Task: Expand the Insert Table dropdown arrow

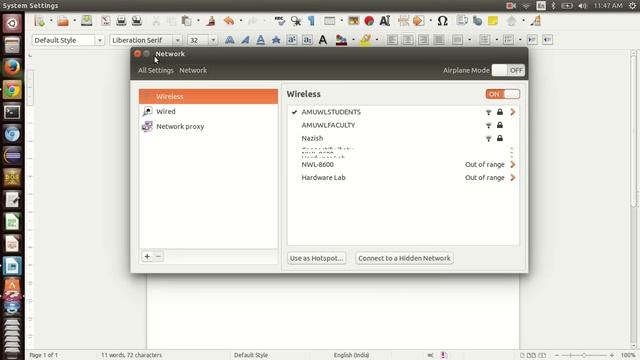Action: [x=341, y=20]
